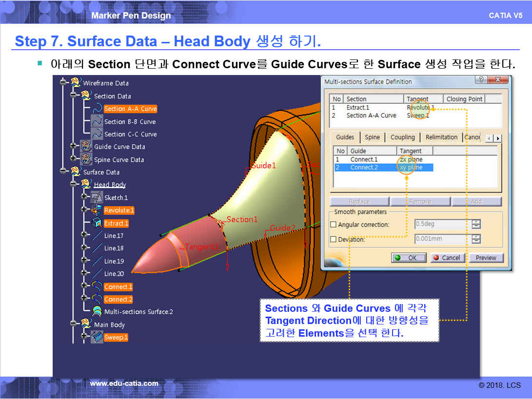
Task: Click the Connect.1 curve icon
Action: (x=97, y=286)
